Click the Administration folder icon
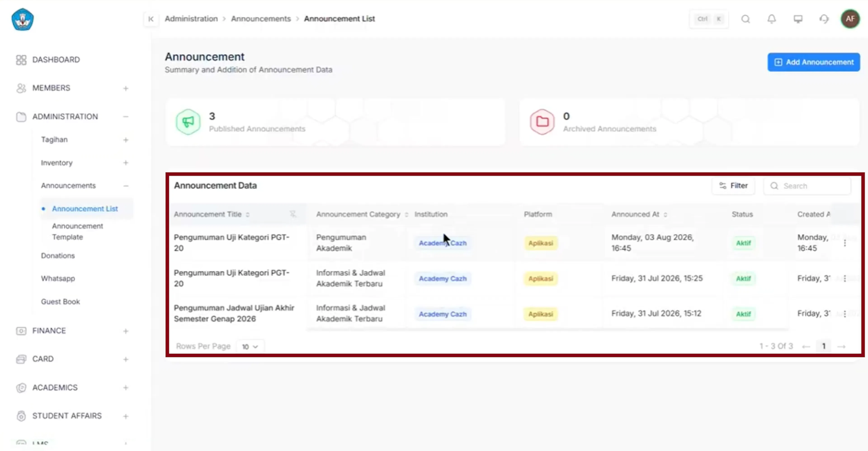 click(x=21, y=117)
